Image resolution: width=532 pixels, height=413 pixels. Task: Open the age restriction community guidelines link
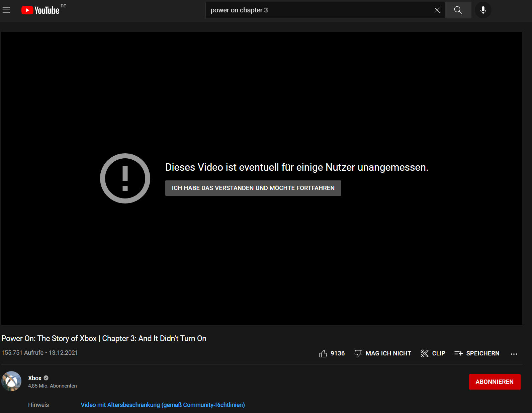(163, 405)
